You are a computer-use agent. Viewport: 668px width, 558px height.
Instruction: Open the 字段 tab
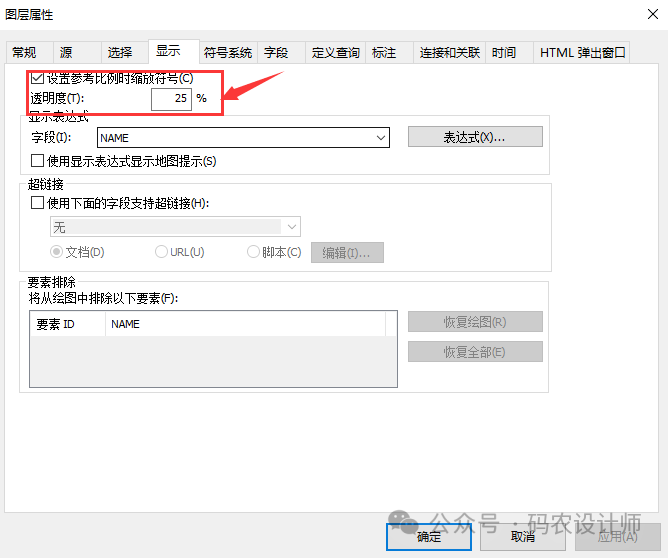coord(276,53)
